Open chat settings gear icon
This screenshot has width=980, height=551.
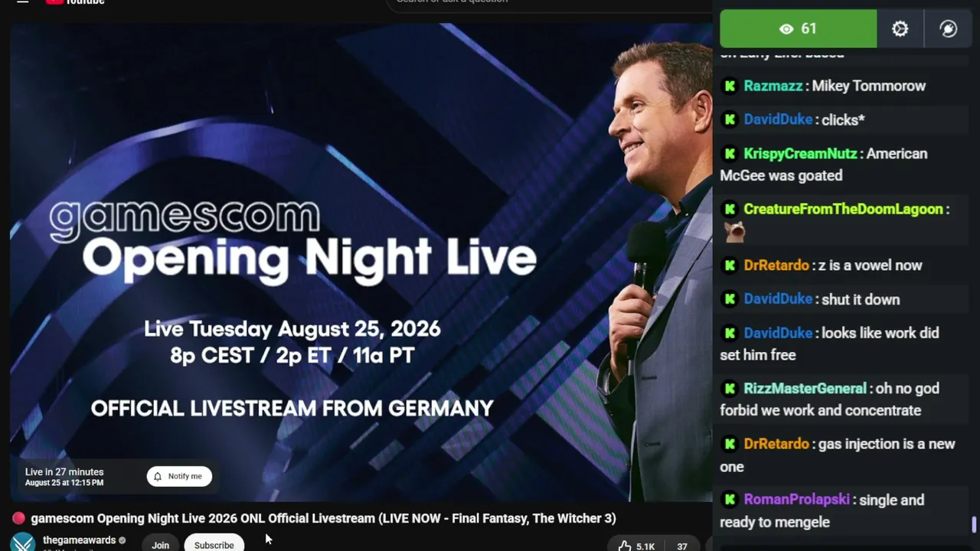click(x=900, y=29)
